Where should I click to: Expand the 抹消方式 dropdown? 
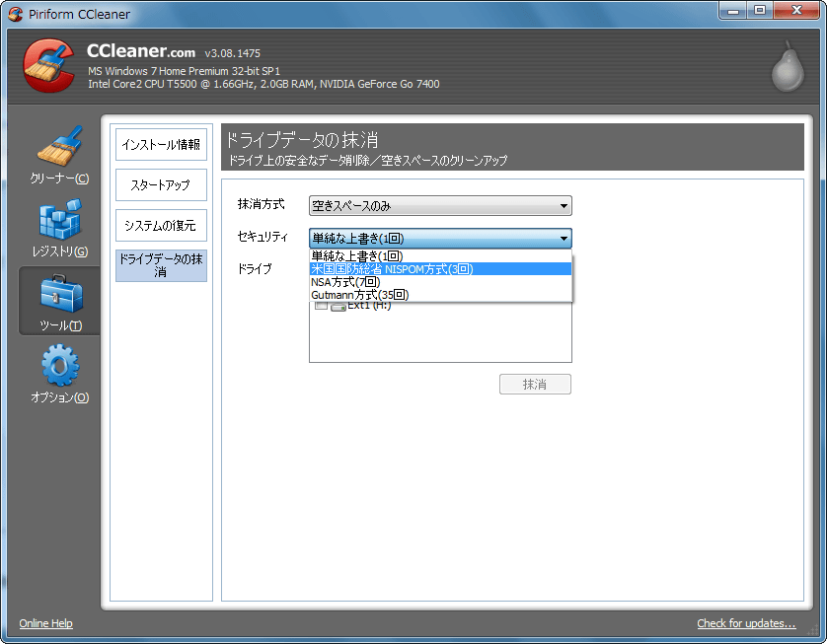(x=440, y=205)
